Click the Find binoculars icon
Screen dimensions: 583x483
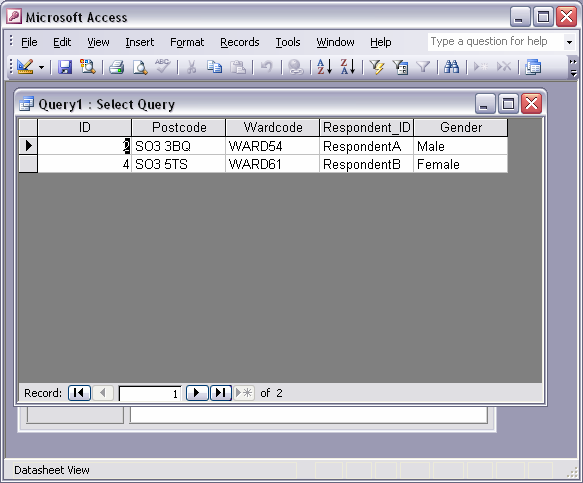[451, 67]
